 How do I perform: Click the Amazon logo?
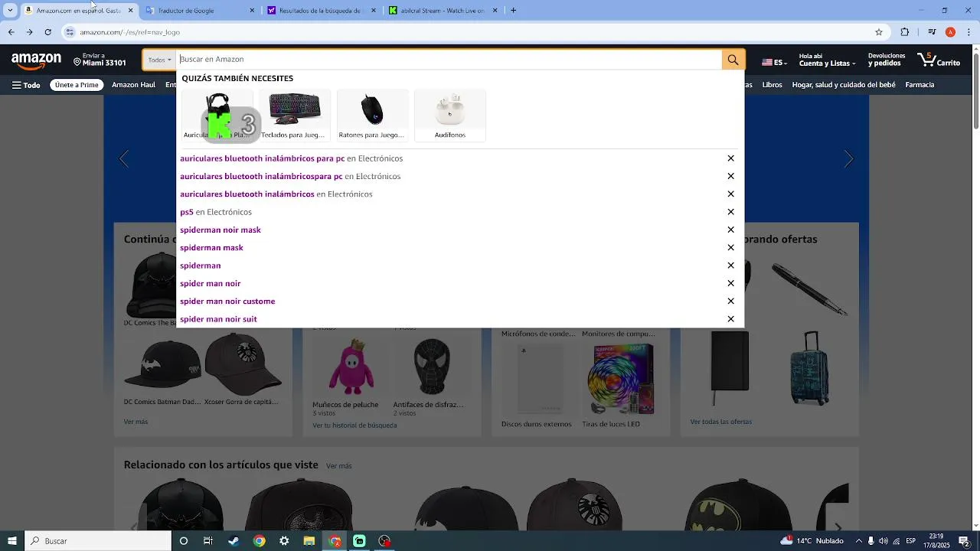36,60
